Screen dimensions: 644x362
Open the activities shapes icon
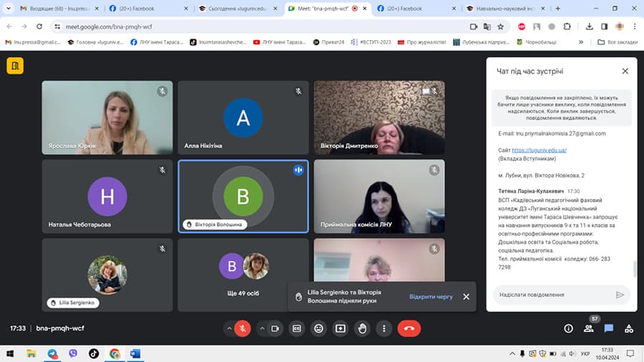[x=629, y=328]
